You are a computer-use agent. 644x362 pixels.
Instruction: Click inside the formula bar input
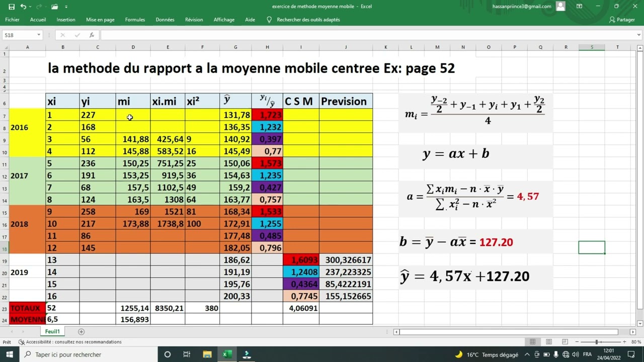click(367, 35)
